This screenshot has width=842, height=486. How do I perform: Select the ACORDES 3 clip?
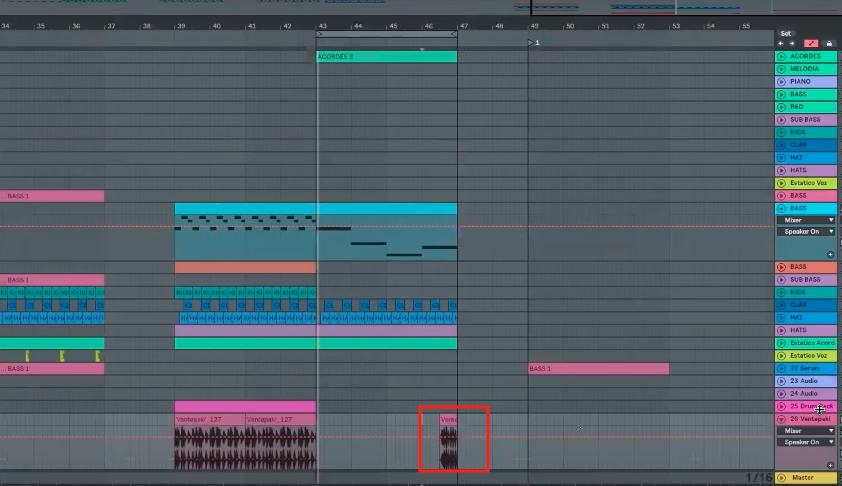click(387, 56)
